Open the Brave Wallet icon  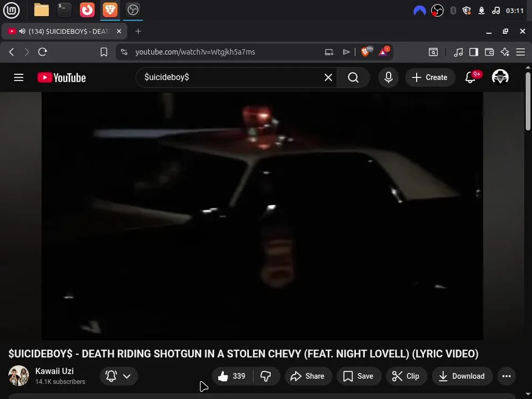pyautogui.click(x=489, y=52)
